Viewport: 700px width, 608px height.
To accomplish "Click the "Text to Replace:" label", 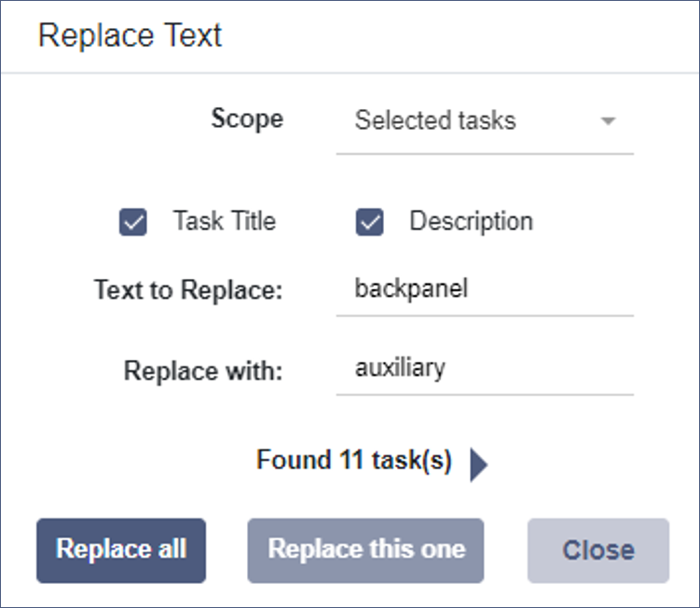I will (187, 290).
